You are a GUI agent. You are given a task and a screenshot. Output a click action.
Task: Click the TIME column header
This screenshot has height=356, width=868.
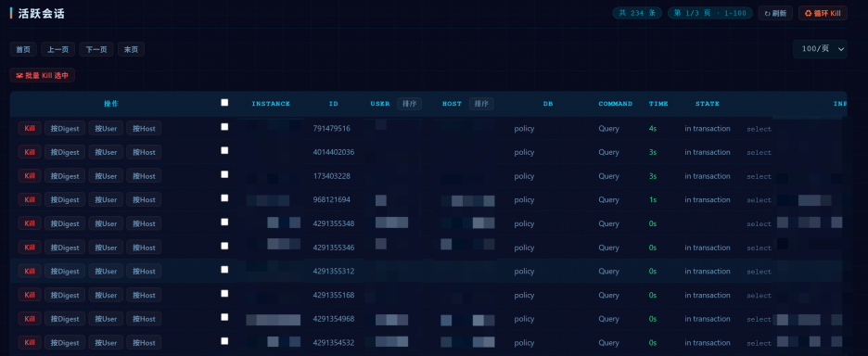(658, 104)
